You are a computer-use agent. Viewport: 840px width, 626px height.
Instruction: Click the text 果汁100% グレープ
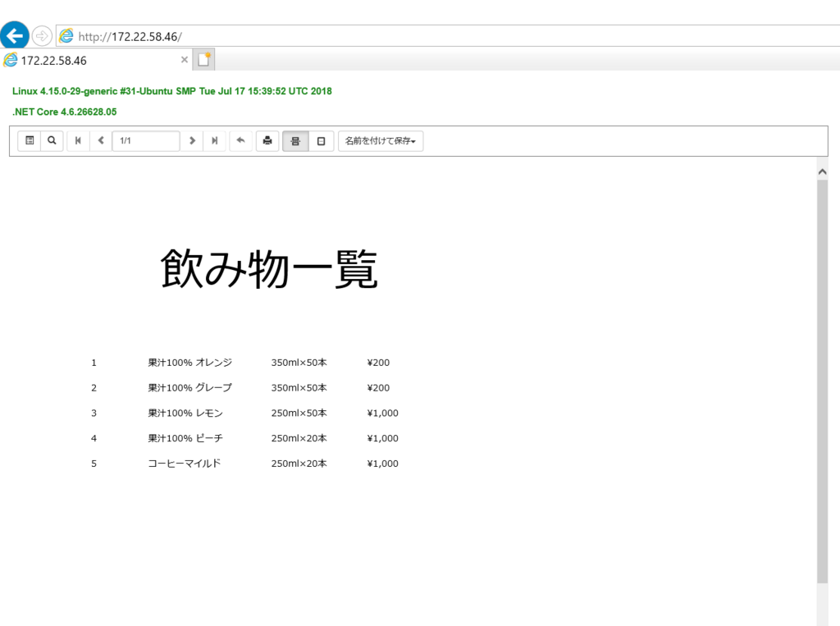(x=189, y=388)
